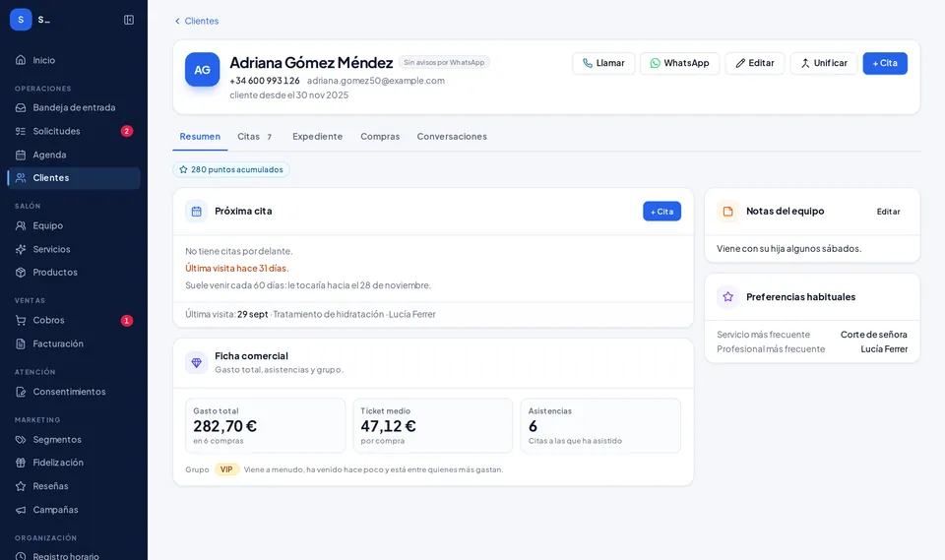Switch to the Resumen tab

point(200,137)
